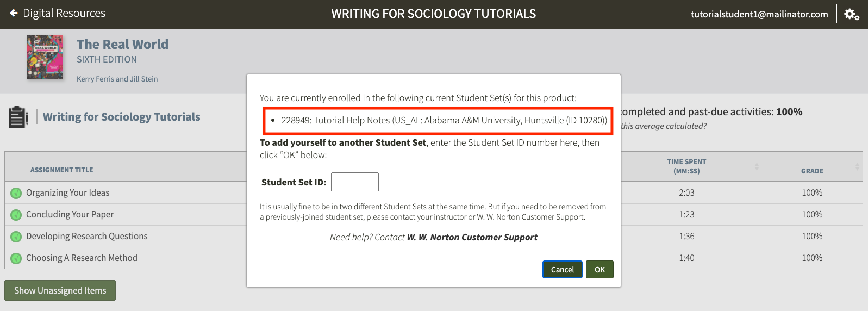Confirm with the OK button
The image size is (868, 311).
tap(600, 270)
